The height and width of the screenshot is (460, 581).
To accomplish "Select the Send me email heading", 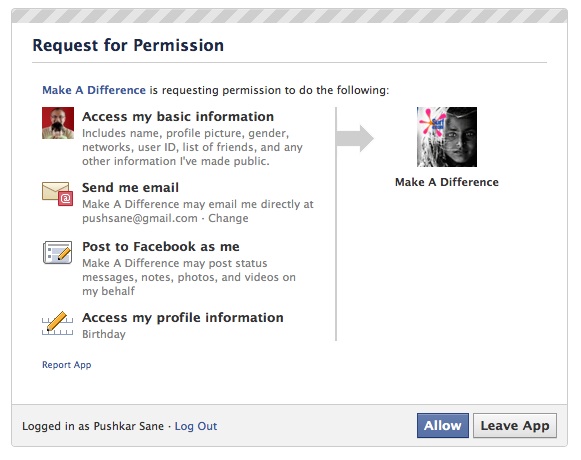I will 130,188.
